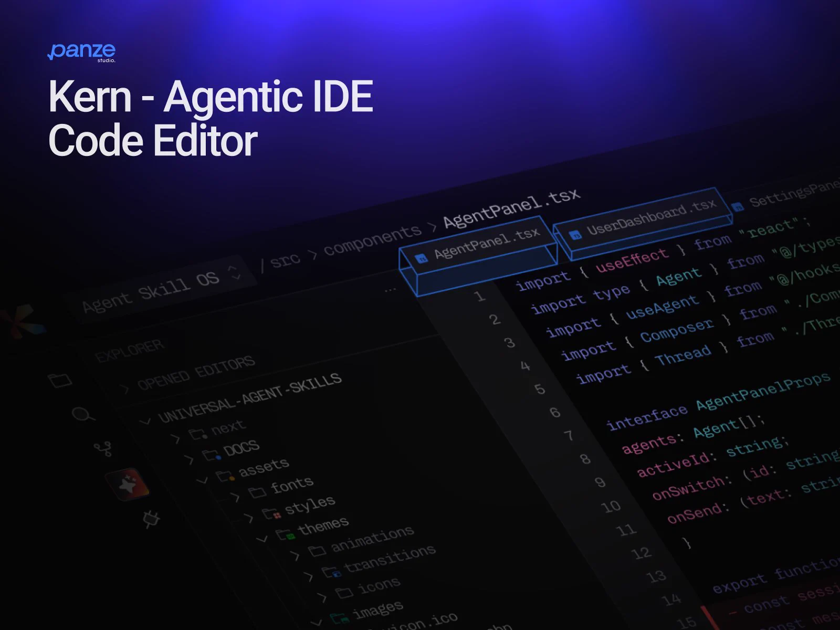
Task: Select the themes folder label
Action: tap(323, 526)
